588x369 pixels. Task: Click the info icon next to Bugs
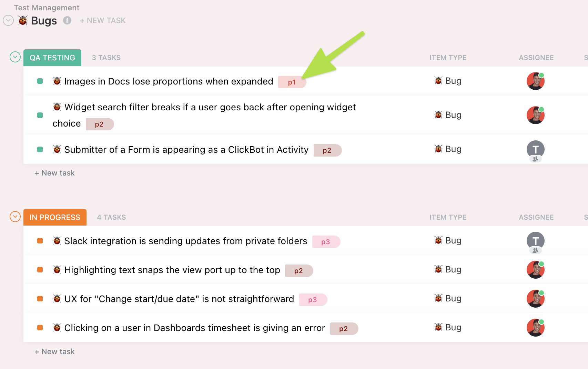[x=67, y=21]
